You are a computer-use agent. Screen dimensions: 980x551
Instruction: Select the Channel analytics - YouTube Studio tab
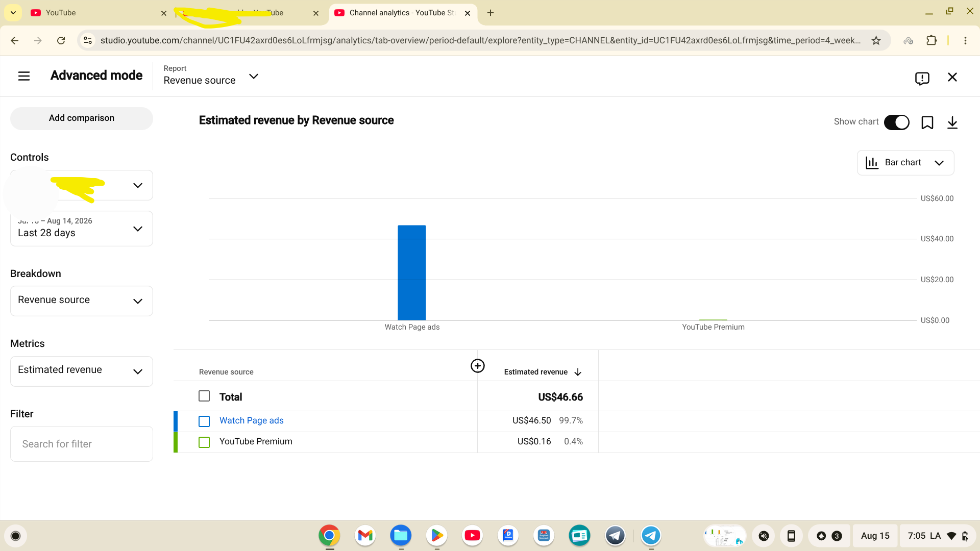(x=403, y=13)
